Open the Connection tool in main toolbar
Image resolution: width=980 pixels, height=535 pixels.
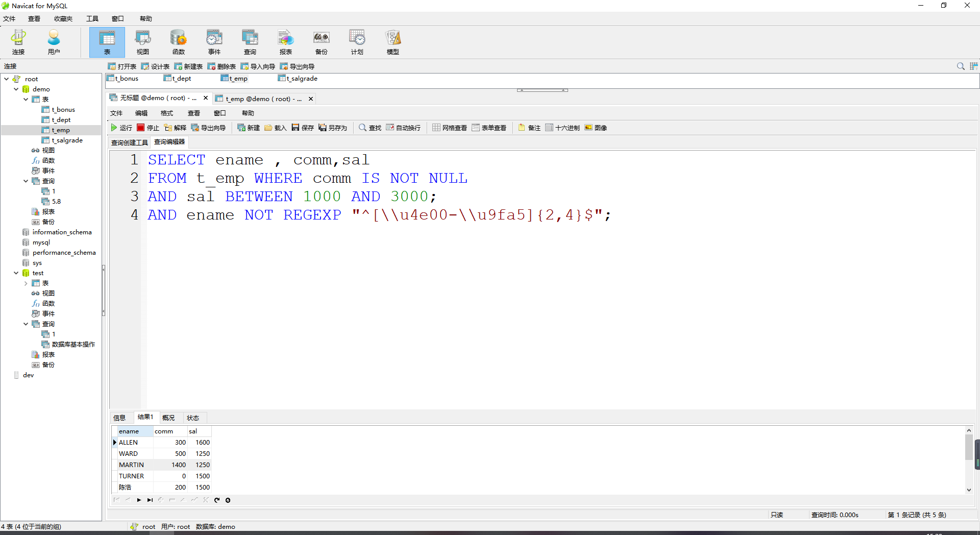(x=18, y=42)
